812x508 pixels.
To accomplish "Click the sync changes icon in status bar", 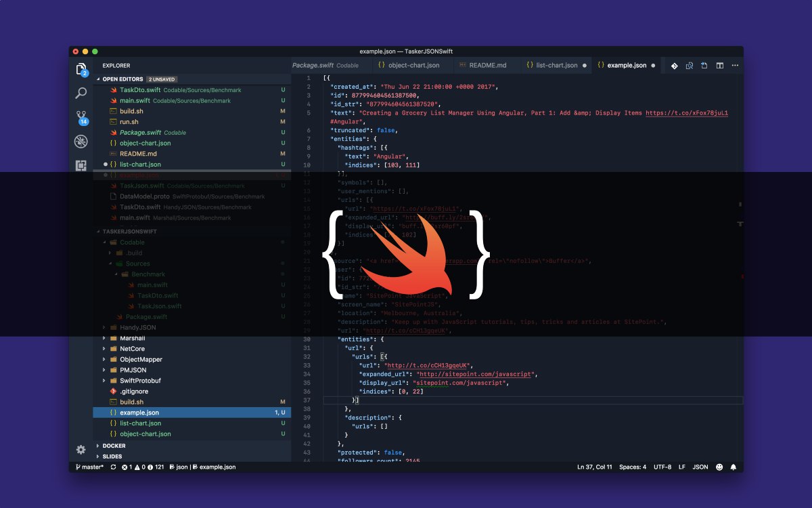I will [x=113, y=467].
